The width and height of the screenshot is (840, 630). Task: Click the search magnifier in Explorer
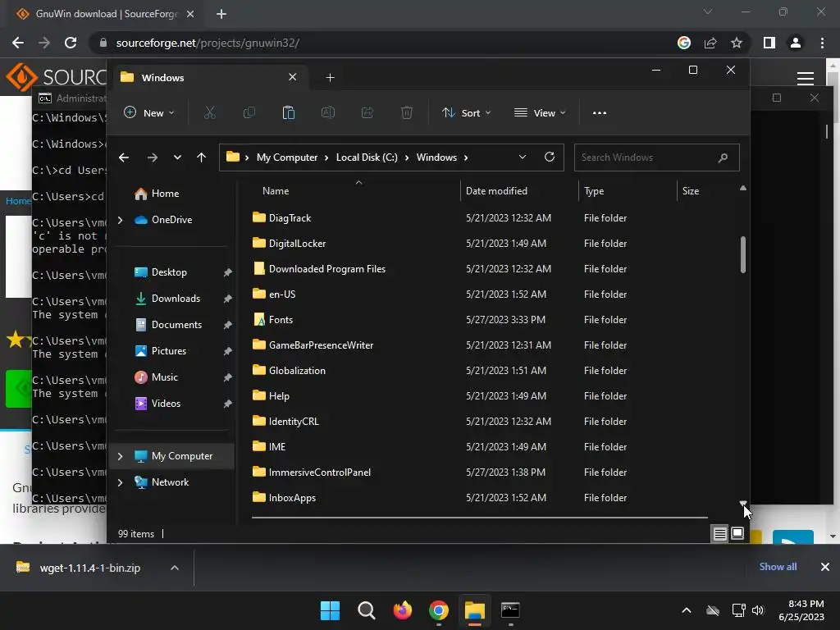click(x=723, y=157)
